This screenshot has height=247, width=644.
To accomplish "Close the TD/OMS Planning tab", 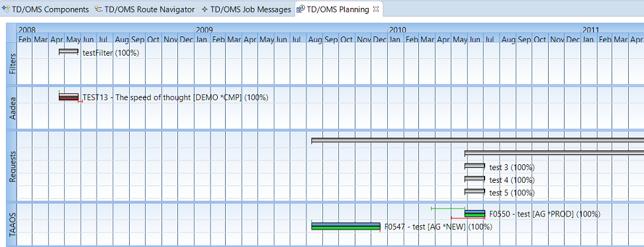I will pos(376,9).
